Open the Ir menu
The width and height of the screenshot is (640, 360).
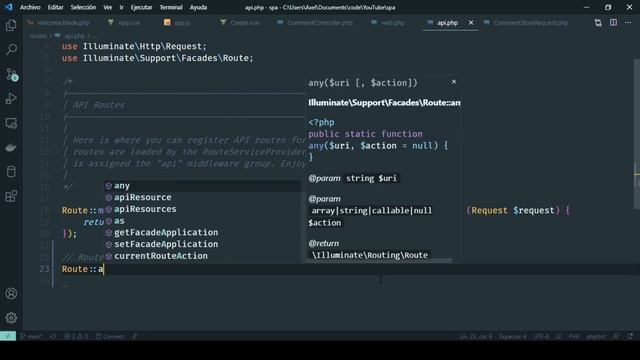121,7
